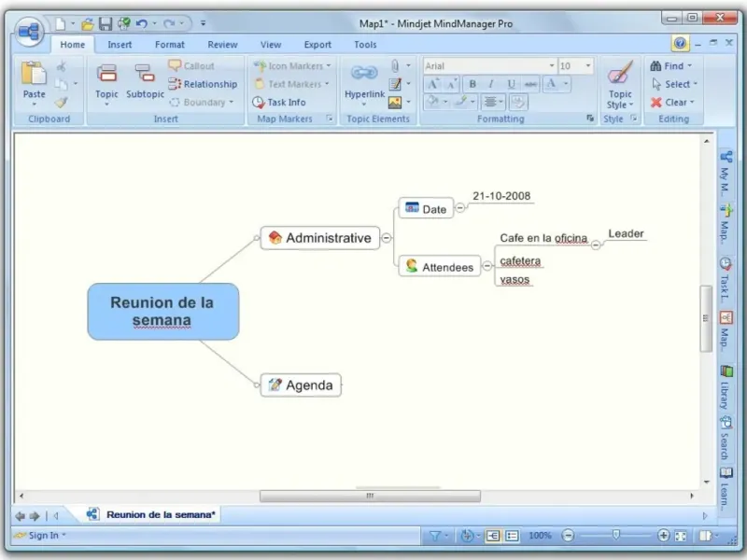Switch to the Home tab

(x=73, y=44)
